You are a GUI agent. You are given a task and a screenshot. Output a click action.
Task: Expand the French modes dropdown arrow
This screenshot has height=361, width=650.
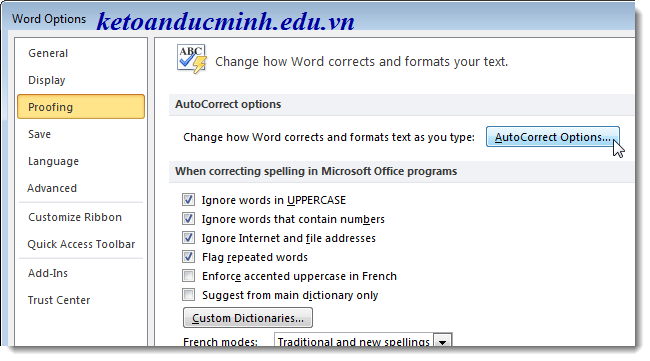(x=443, y=341)
